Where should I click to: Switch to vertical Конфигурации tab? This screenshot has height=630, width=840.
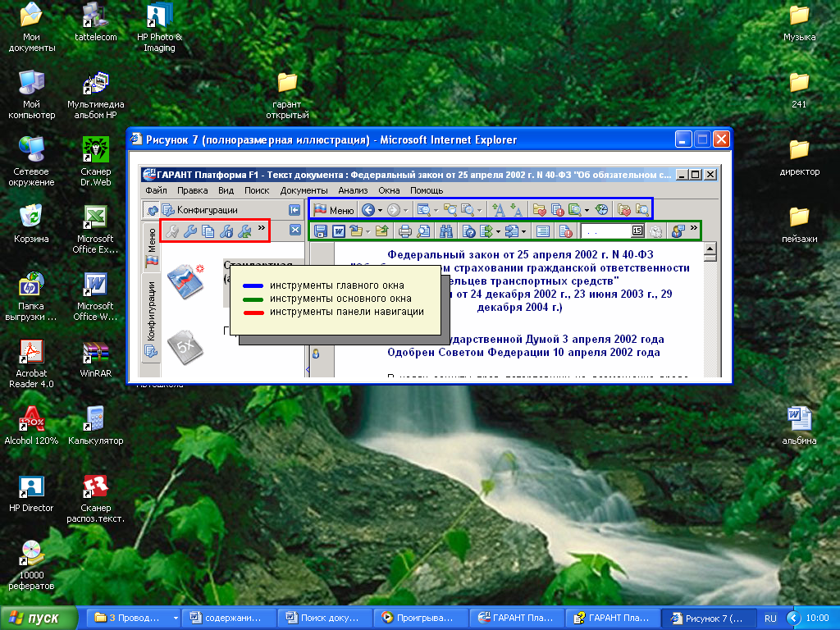[151, 319]
